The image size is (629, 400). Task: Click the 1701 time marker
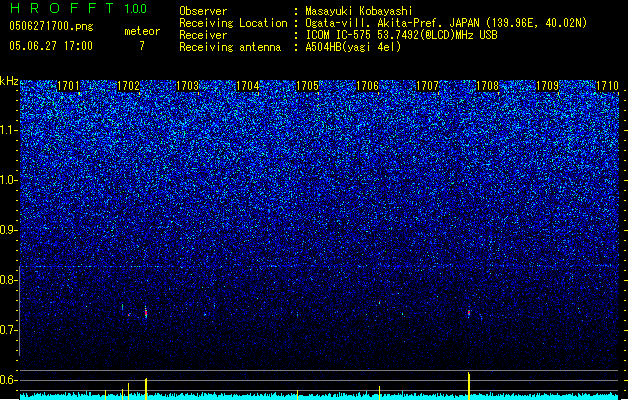[x=68, y=86]
